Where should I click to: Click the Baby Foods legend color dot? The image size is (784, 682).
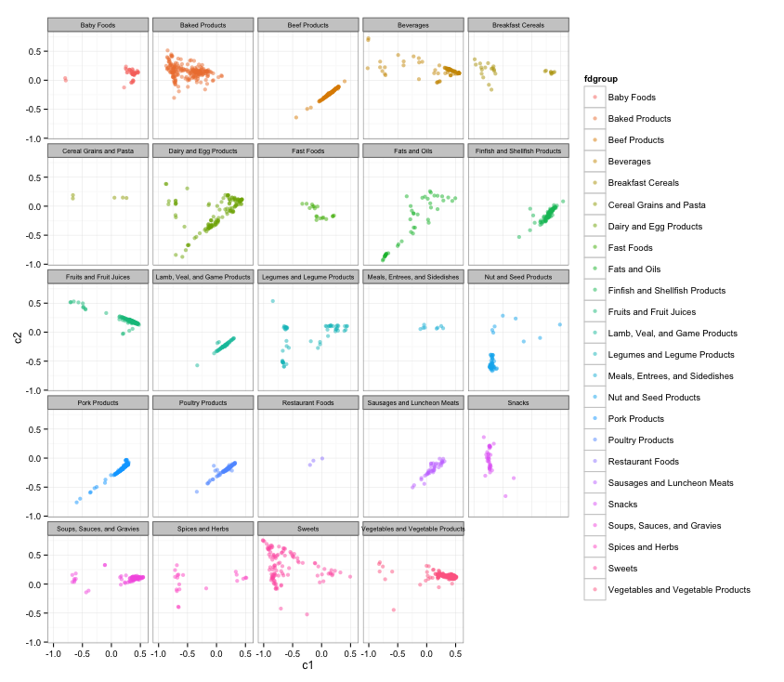click(x=595, y=98)
